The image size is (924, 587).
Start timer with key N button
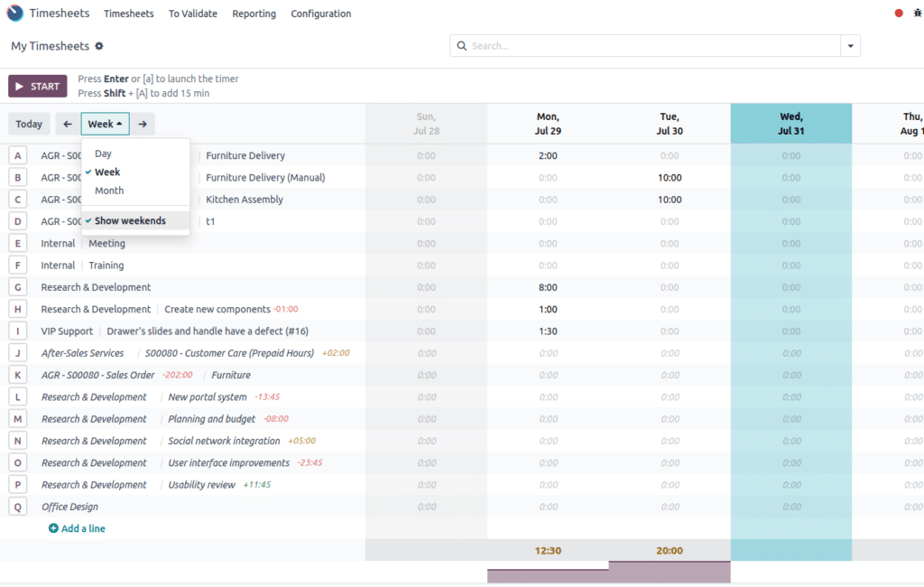click(18, 441)
